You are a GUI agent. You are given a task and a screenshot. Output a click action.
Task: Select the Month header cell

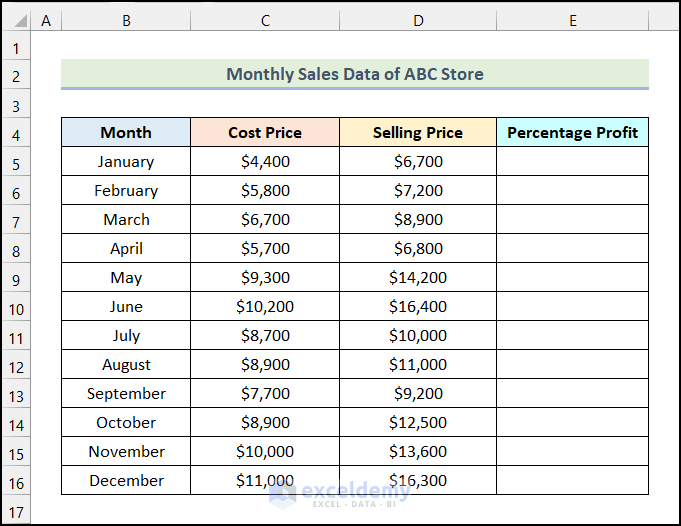pos(126,132)
